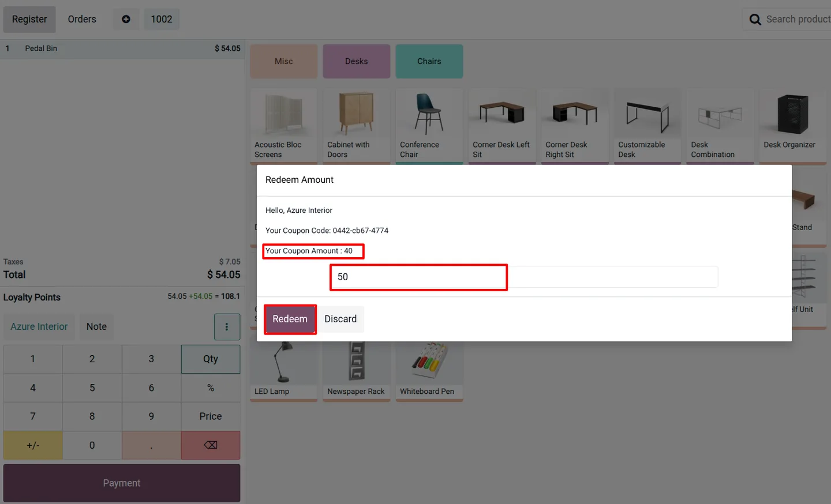Click the coupon code 0442-cb67-4774 text

pyautogui.click(x=361, y=231)
